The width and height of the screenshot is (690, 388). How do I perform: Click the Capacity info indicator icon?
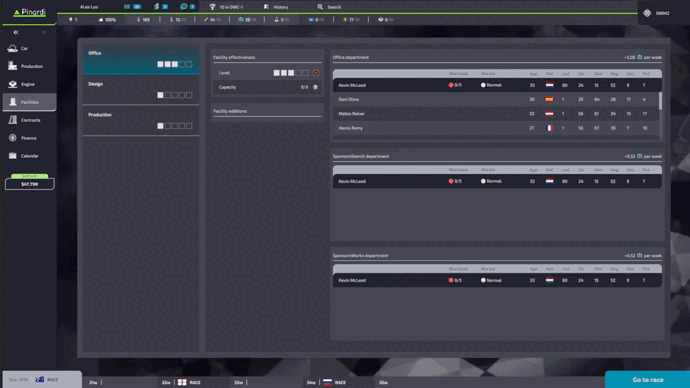click(316, 87)
